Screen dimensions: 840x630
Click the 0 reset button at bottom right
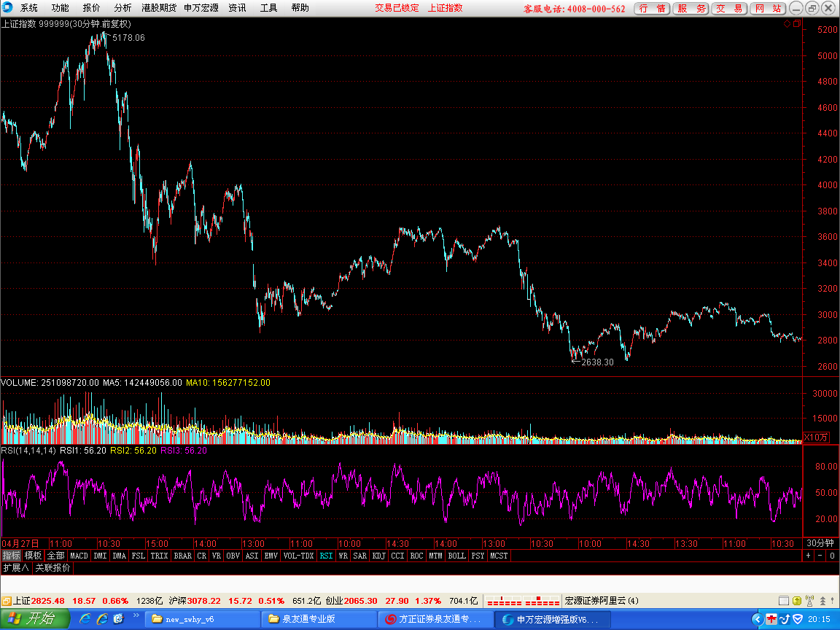tap(832, 556)
